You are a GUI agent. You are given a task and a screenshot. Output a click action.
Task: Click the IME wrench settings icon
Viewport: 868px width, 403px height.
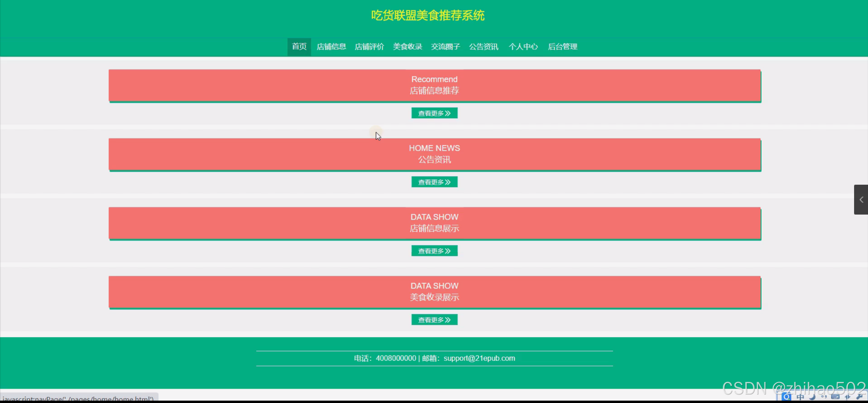pos(859,397)
